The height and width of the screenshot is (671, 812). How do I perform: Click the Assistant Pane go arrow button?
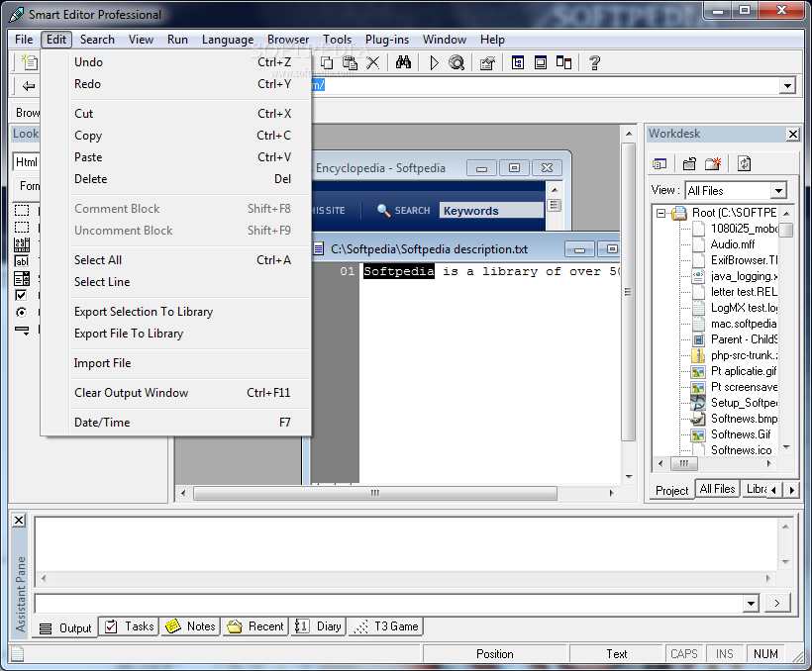[776, 603]
